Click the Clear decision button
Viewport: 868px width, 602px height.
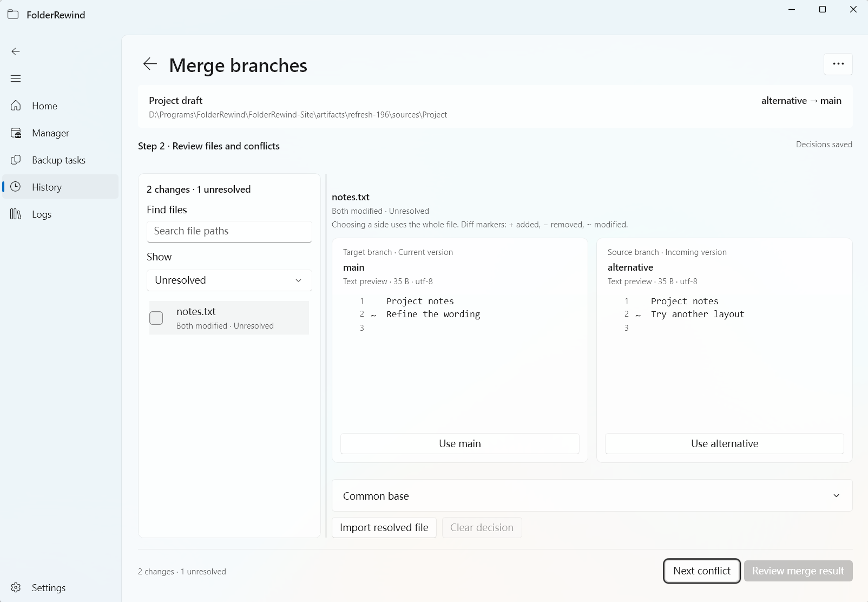(x=482, y=527)
